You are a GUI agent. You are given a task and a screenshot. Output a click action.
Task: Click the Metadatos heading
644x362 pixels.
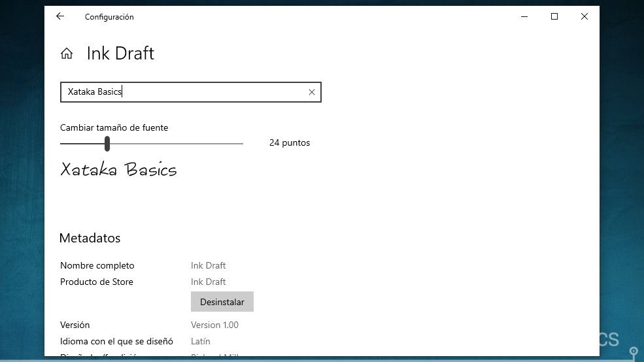click(x=90, y=238)
